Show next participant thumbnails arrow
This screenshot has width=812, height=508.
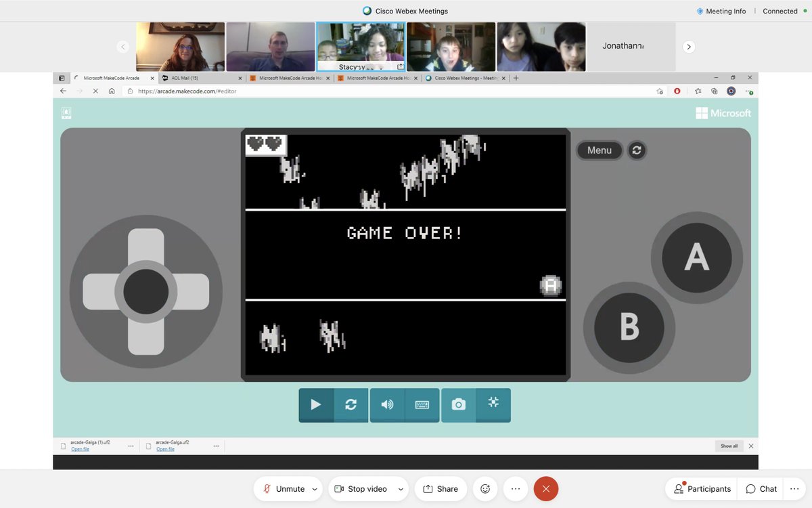(689, 47)
